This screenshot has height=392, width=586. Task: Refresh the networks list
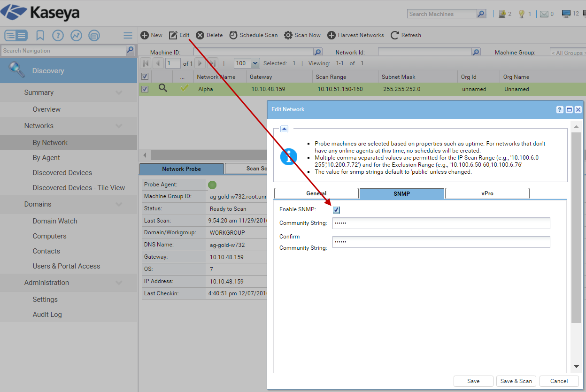406,35
